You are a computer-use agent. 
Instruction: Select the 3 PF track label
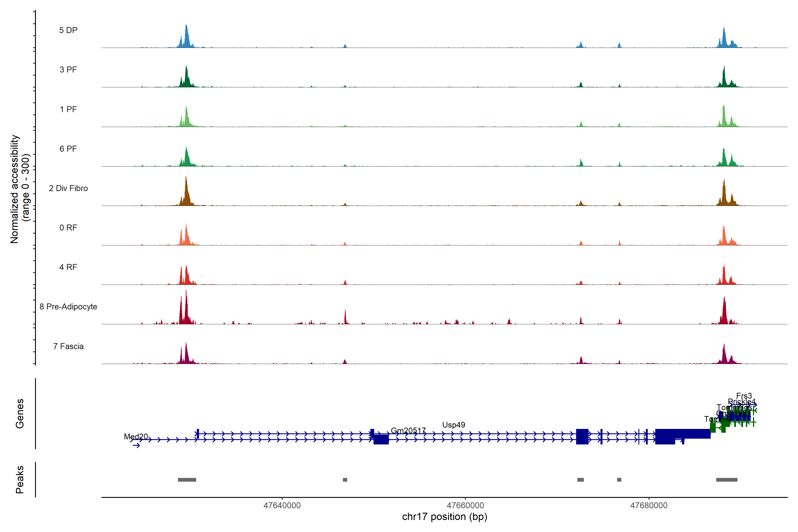(x=68, y=70)
